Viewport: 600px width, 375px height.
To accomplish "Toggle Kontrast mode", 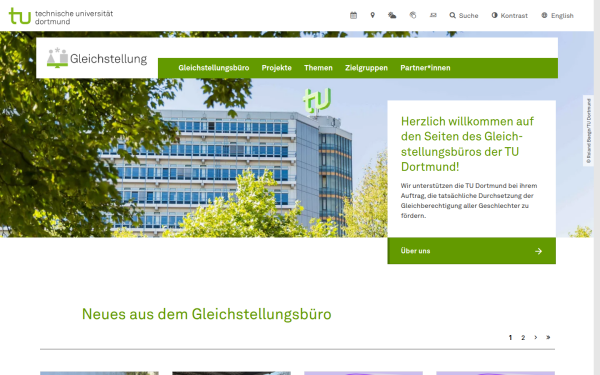I will tap(509, 16).
